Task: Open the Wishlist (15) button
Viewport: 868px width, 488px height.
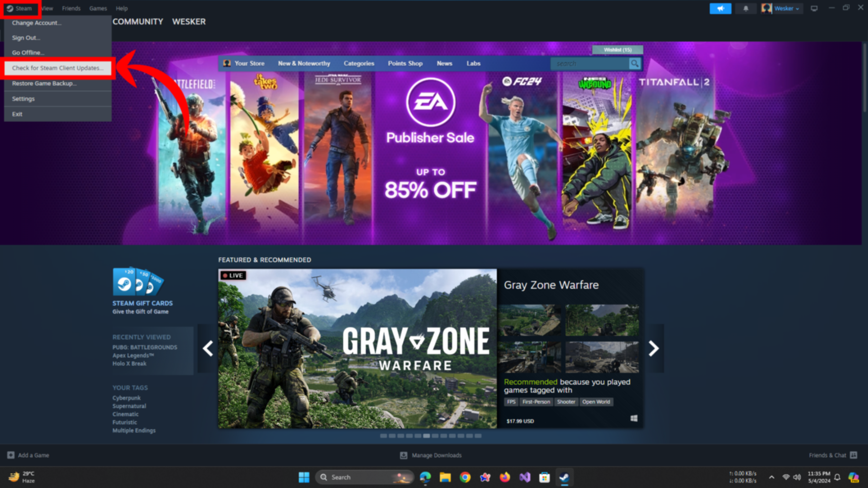Action: click(x=617, y=50)
